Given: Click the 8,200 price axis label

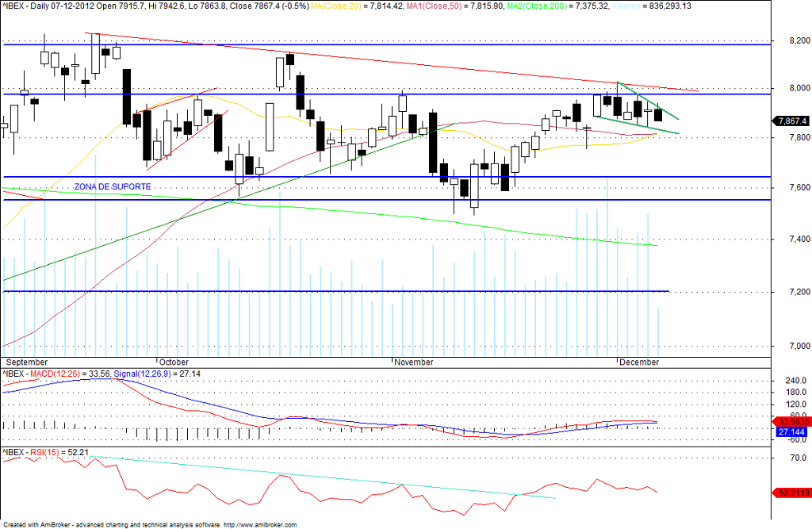Looking at the screenshot, I should coord(800,40).
